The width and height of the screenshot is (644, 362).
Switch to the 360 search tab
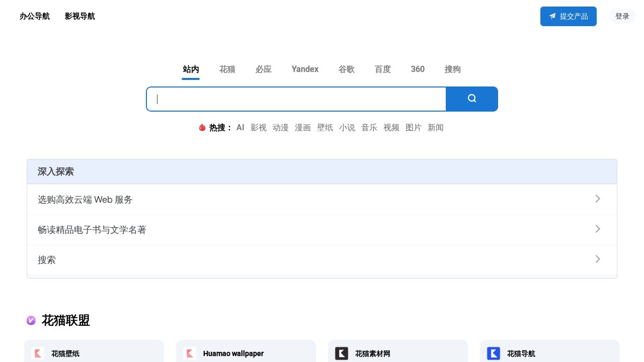pos(418,69)
